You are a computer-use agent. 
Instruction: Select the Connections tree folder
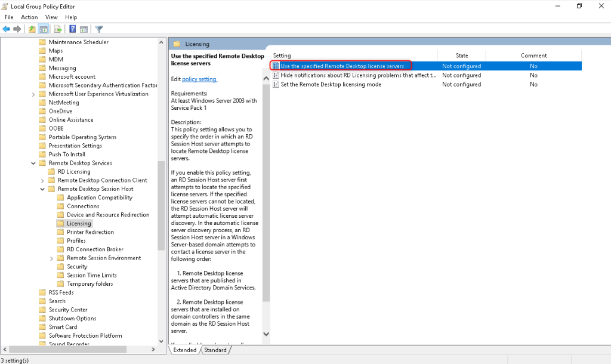82,206
